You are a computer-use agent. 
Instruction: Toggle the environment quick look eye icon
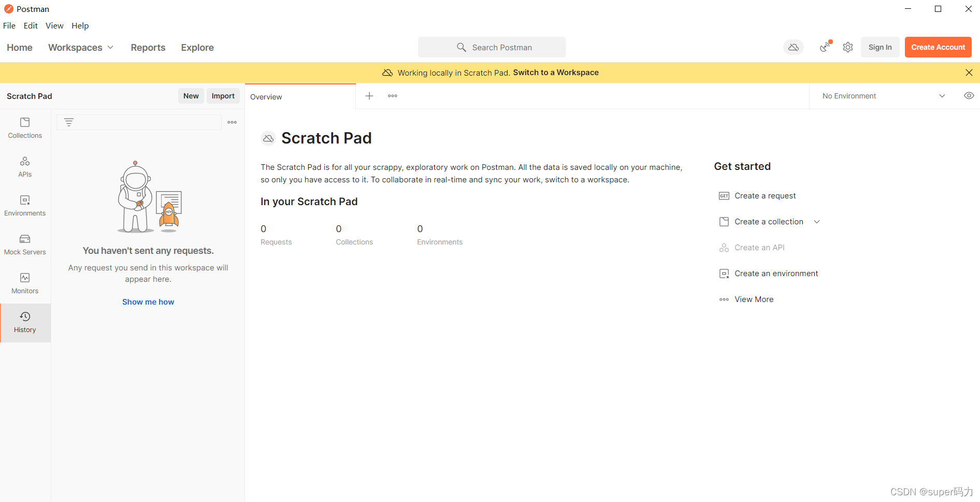click(x=969, y=96)
